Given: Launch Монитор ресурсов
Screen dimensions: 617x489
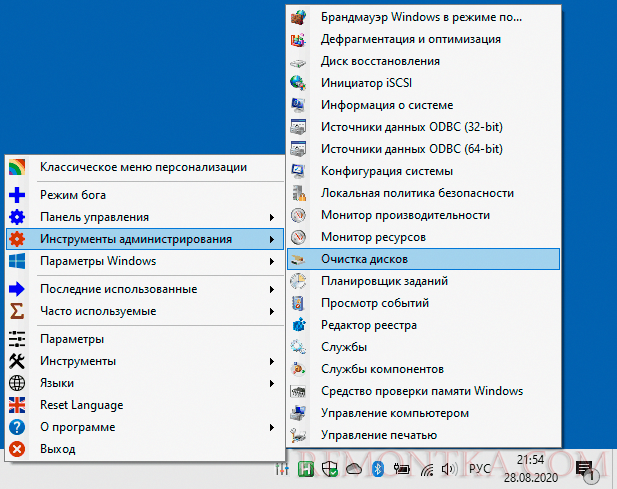Looking at the screenshot, I should (423, 237).
